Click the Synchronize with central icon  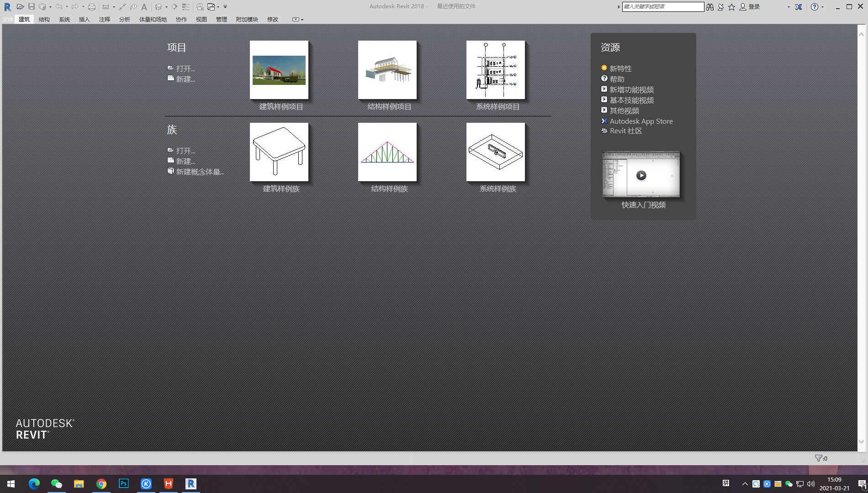(x=42, y=6)
